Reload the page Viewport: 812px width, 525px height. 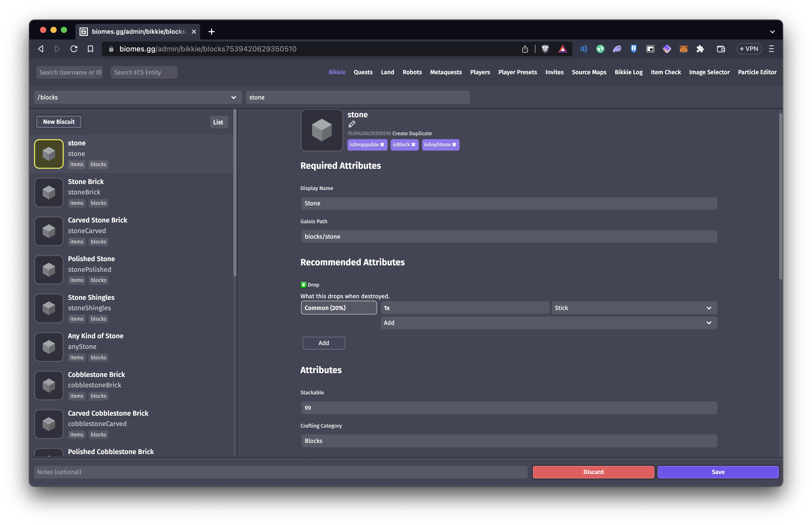[x=74, y=49]
